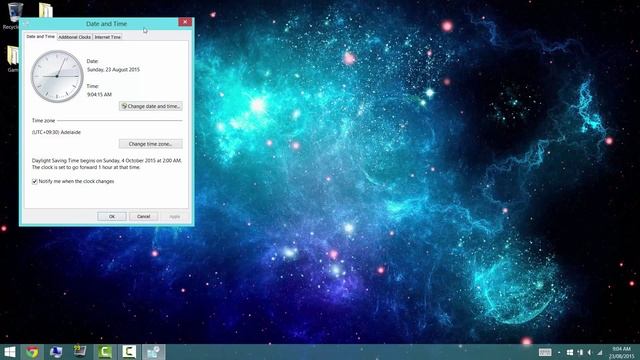Select the time text 9:04:15 AM

99,94
